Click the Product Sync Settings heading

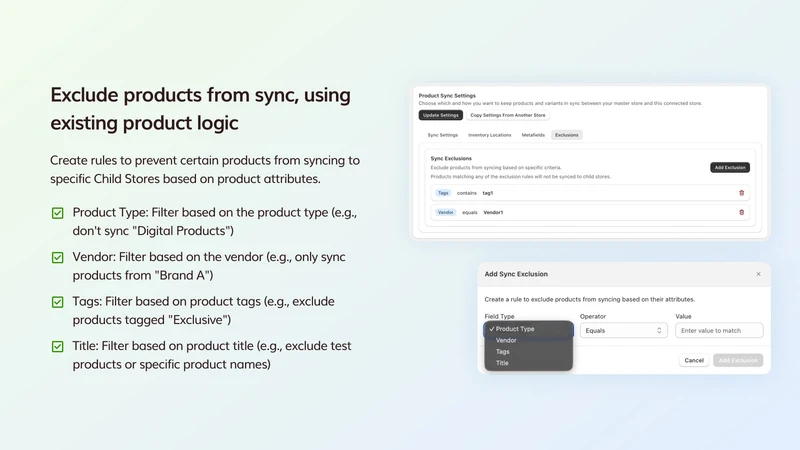[x=447, y=95]
